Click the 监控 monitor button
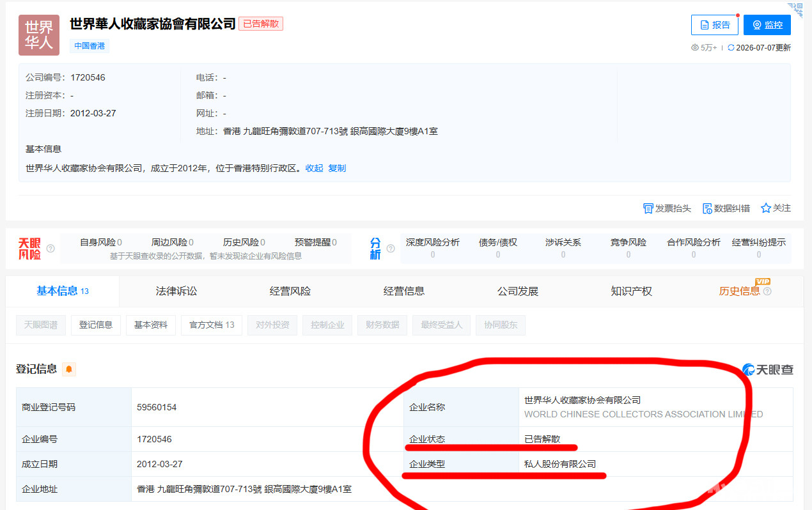 [767, 25]
